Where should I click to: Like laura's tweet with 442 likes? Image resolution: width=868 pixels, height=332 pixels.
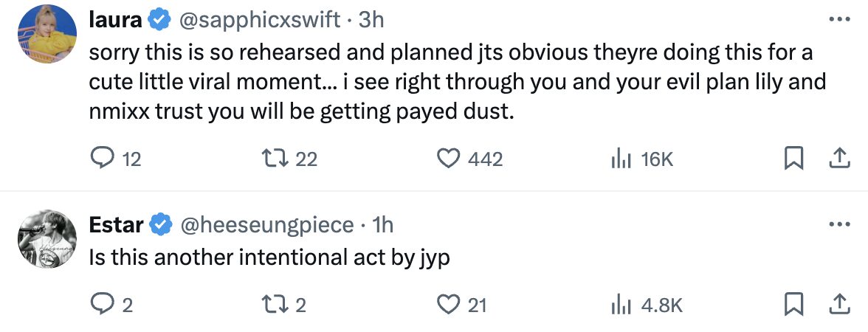[449, 159]
